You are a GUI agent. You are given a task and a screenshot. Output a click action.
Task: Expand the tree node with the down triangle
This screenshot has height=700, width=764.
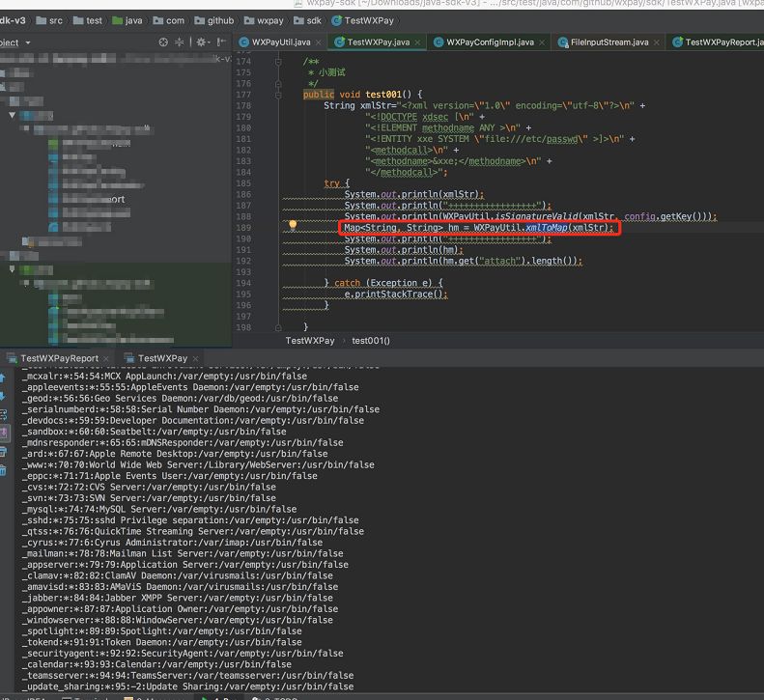coord(12,116)
